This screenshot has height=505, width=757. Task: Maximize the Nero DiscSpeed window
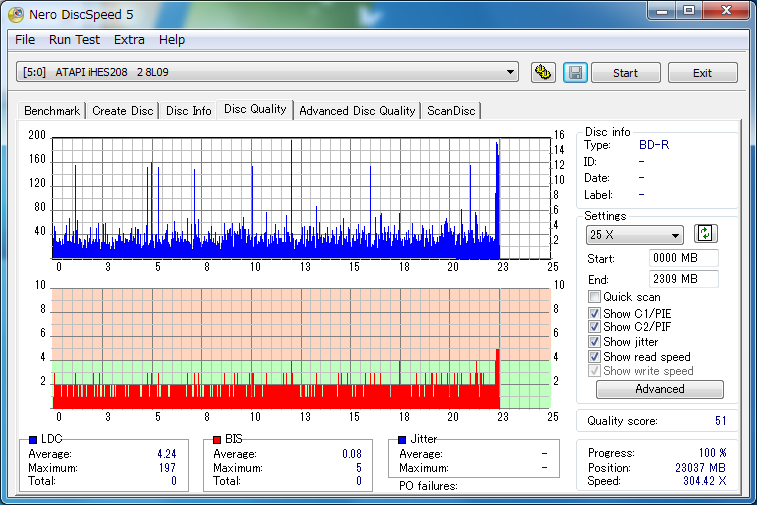point(689,11)
